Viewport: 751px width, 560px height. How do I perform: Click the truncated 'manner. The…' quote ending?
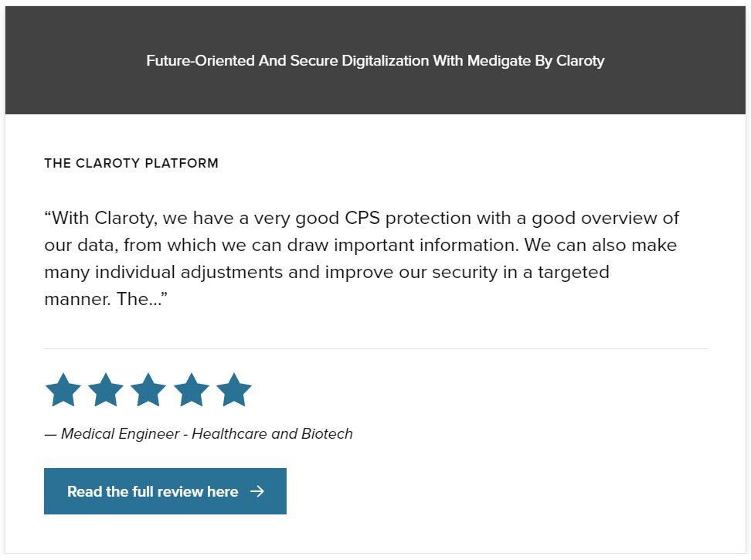(x=106, y=299)
